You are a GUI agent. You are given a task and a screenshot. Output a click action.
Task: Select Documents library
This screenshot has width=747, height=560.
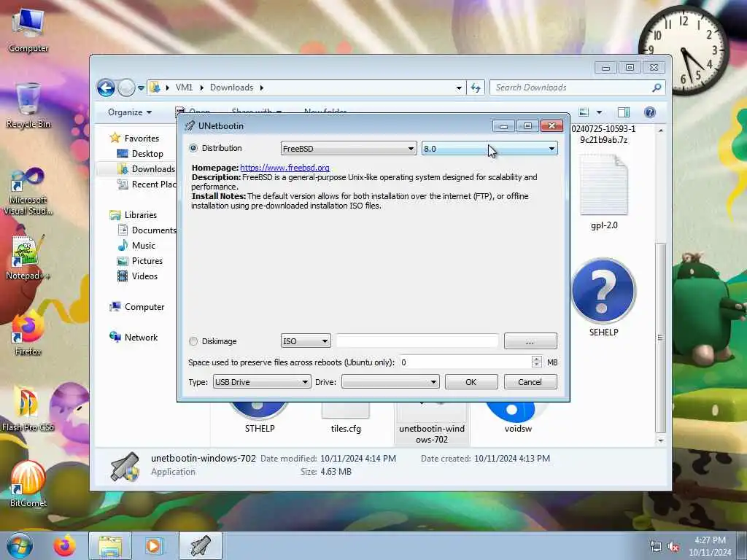[153, 230]
